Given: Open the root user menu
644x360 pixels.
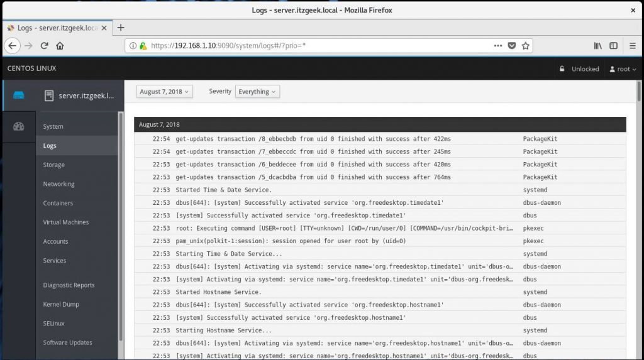Looking at the screenshot, I should tap(623, 69).
